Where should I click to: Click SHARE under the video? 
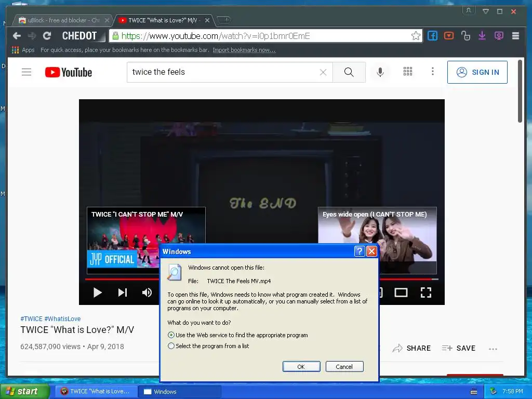coord(411,348)
